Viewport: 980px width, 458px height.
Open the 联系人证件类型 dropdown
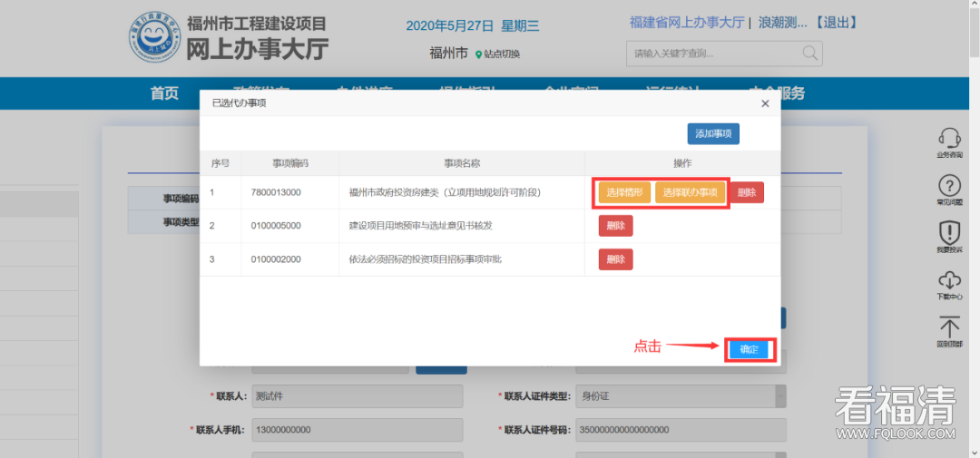(681, 396)
